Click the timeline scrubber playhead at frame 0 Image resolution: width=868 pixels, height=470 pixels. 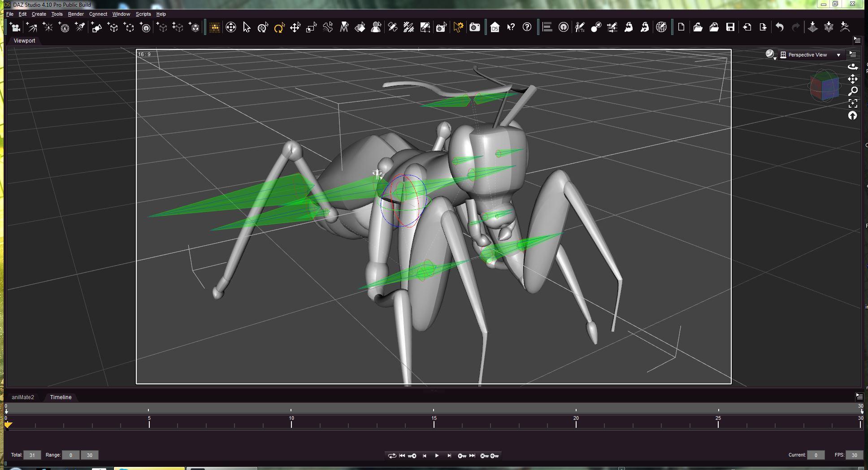pyautogui.click(x=8, y=424)
